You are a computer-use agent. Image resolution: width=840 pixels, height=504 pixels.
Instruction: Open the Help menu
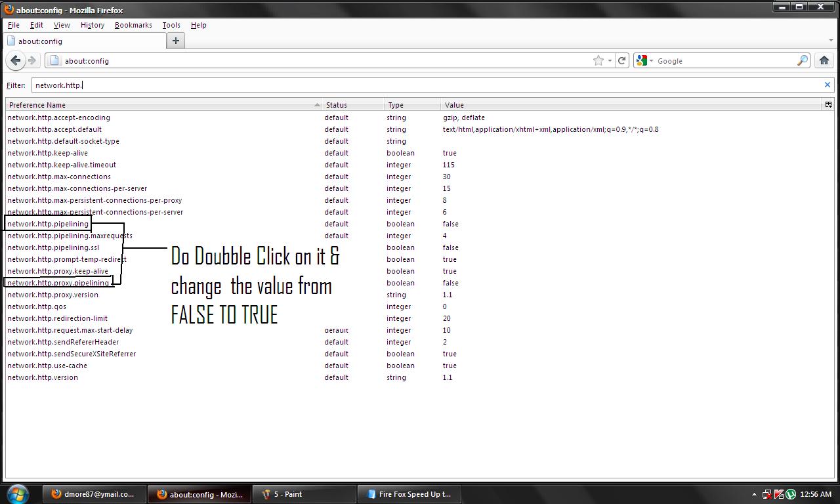click(x=198, y=25)
